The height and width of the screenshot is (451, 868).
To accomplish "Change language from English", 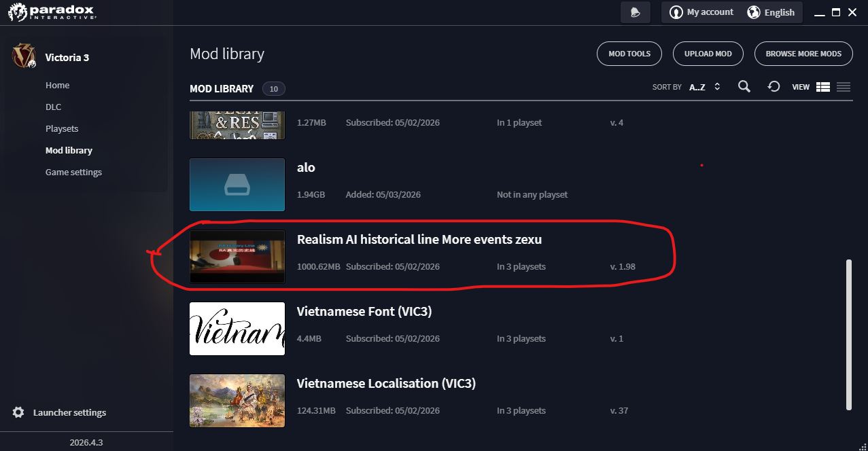I will point(771,12).
